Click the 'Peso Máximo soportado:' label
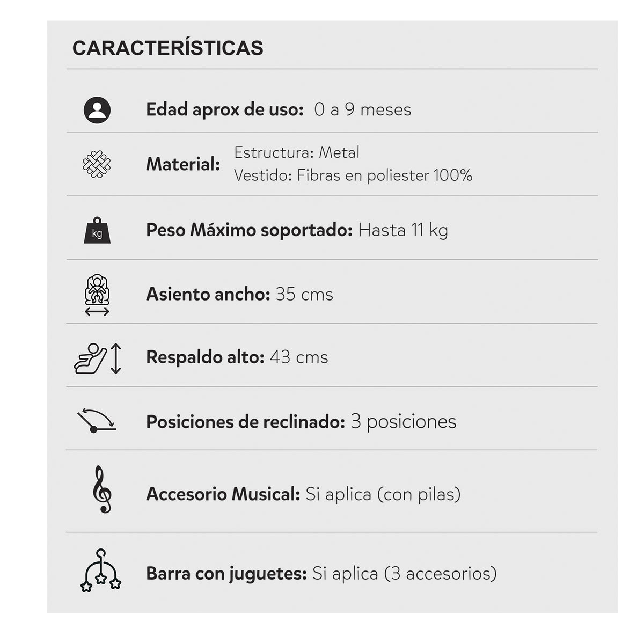This screenshot has width=644, height=644. pyautogui.click(x=249, y=230)
